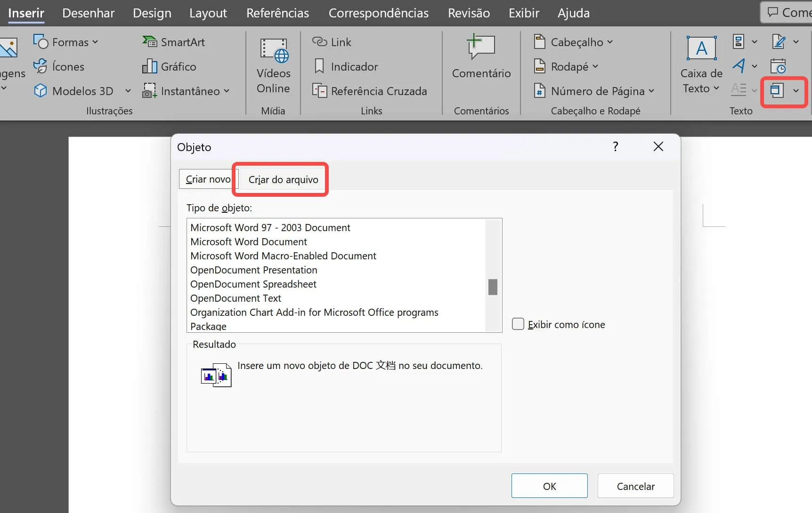
Task: Select the Criar novo tab
Action: pos(208,179)
